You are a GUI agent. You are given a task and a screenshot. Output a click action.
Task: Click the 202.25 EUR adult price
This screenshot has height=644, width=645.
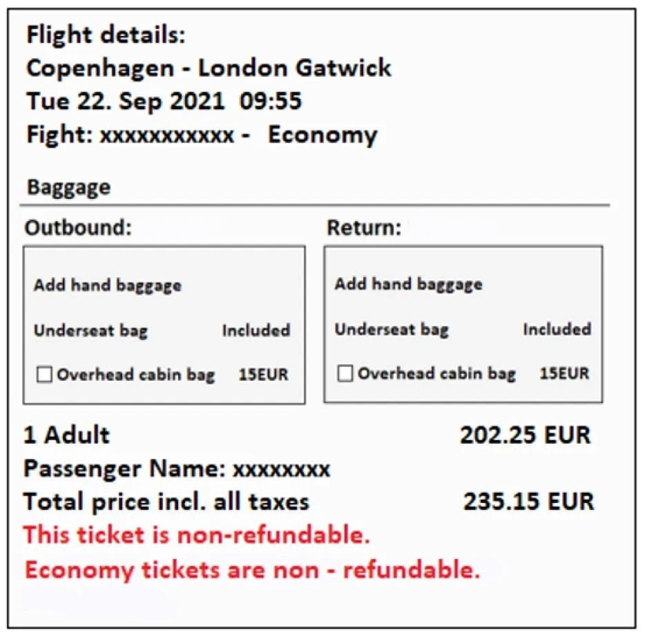coord(526,435)
